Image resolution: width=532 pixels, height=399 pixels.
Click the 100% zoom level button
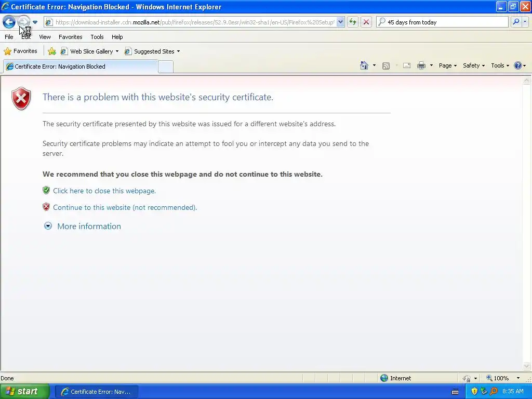click(x=498, y=378)
